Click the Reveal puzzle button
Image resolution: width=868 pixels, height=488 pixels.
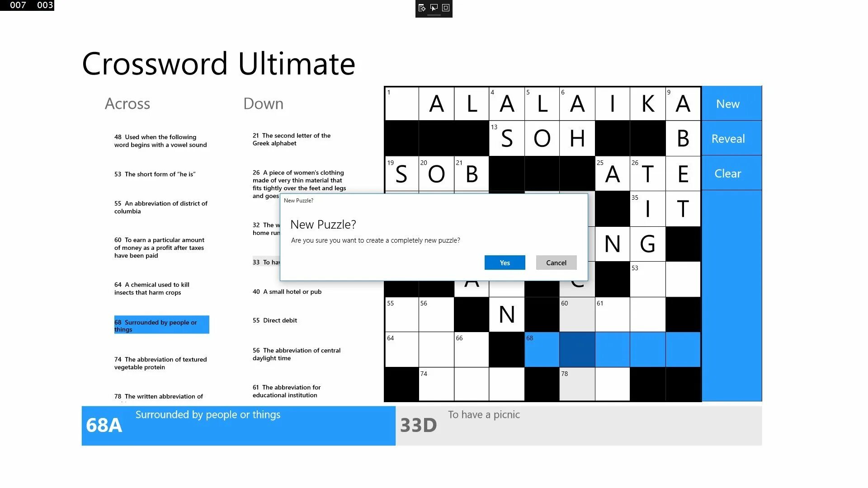[x=728, y=138]
